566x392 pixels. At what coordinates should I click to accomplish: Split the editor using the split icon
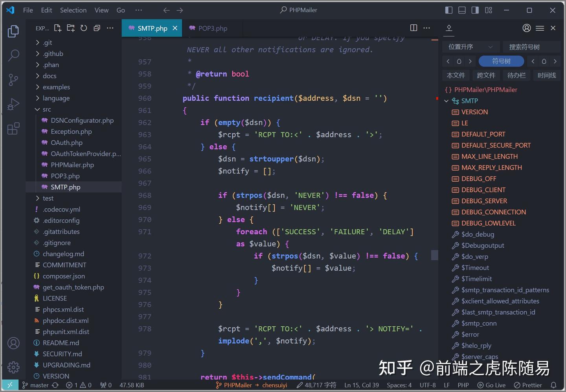[x=413, y=28]
